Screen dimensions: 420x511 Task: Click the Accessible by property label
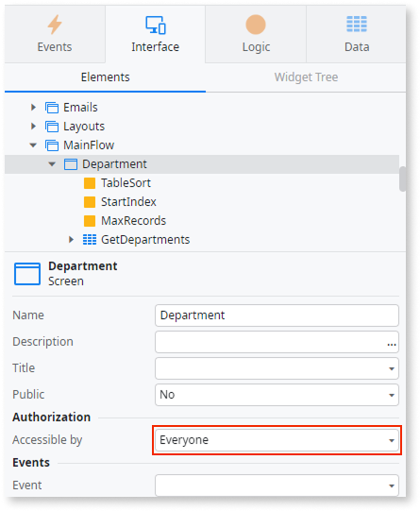coord(47,440)
